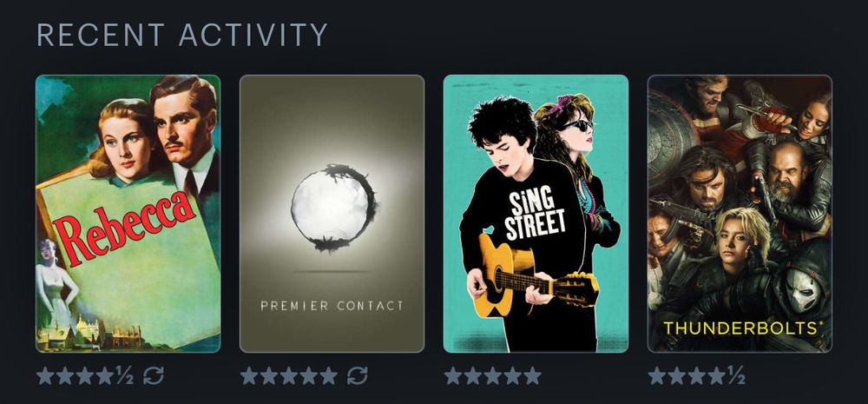Click the half-star symbol under Rebecca
The height and width of the screenshot is (404, 868).
pos(124,375)
